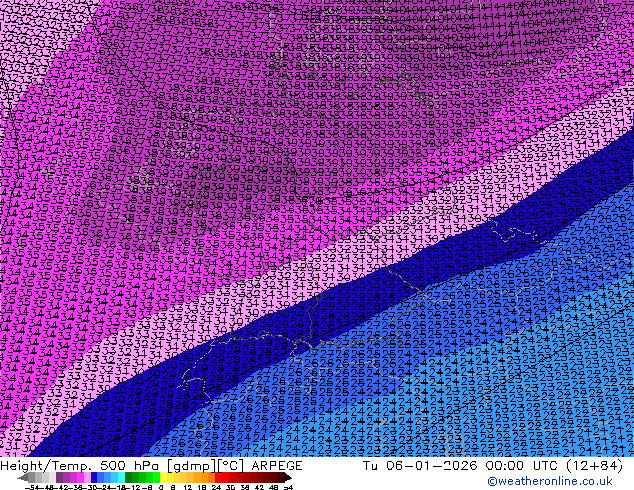Screen dimensions: 634x490
Task: Pick the dark blue swatch at -30
Action: pos(94,477)
